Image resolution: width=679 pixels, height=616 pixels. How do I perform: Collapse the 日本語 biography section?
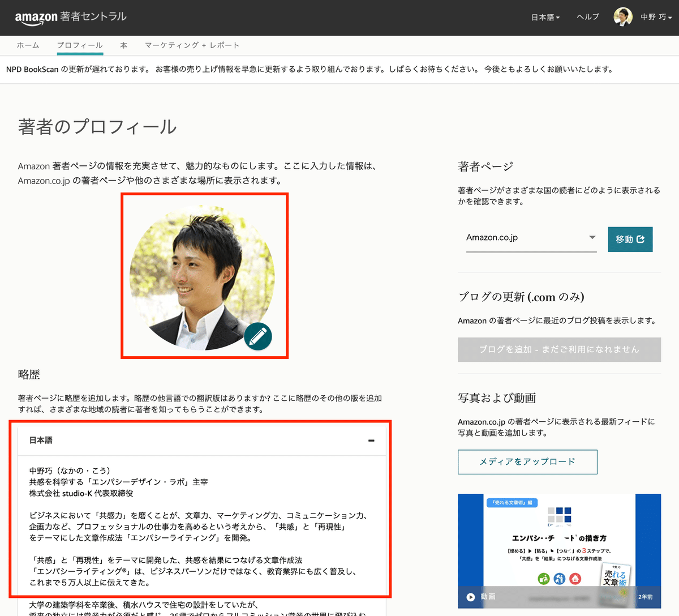pos(371,440)
